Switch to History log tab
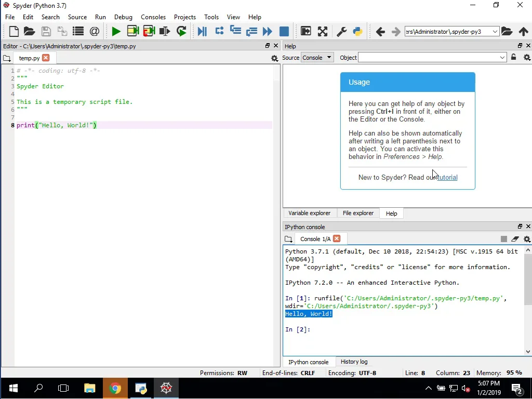532x399 pixels. (354, 362)
